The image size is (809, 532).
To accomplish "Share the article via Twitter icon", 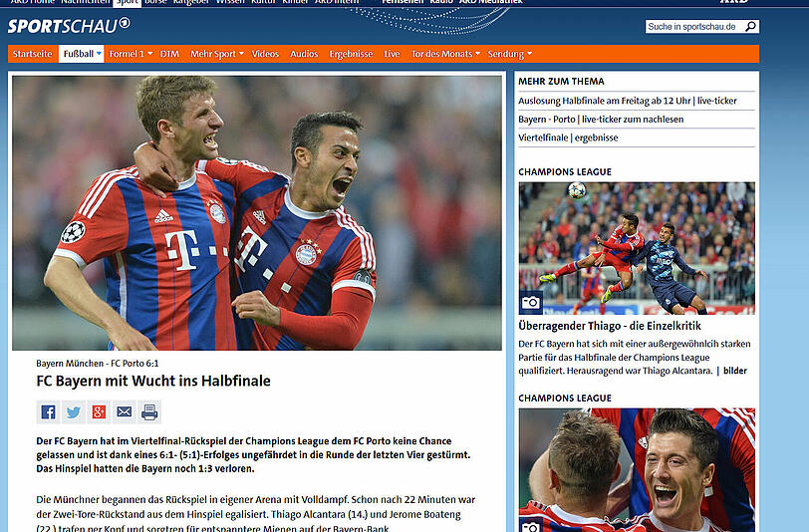I will 74,411.
